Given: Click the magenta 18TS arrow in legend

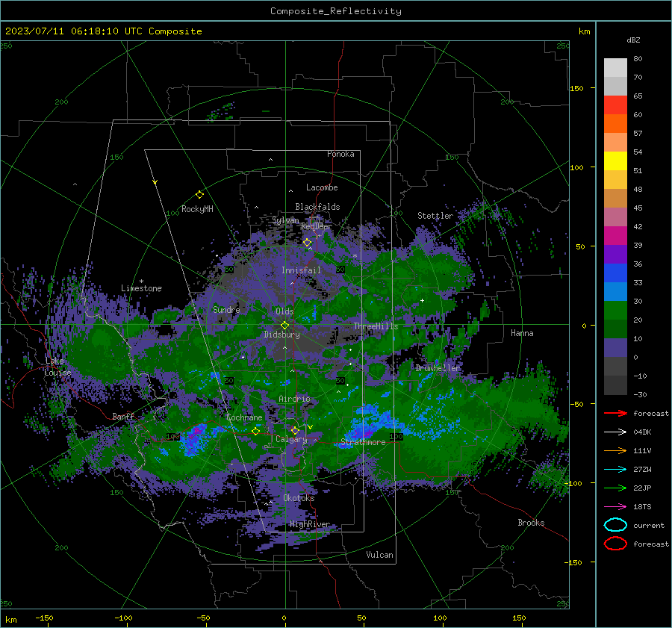Looking at the screenshot, I should point(615,507).
